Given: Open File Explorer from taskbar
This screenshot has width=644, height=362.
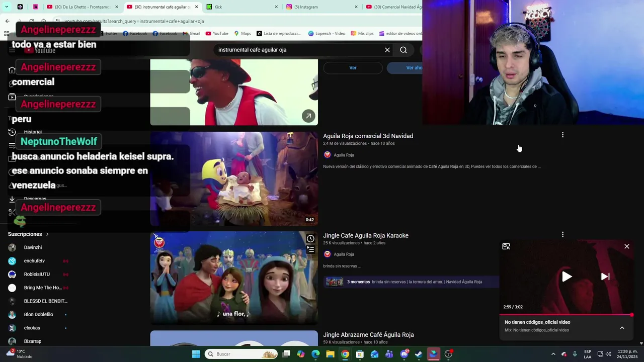Looking at the screenshot, I should click(330, 354).
